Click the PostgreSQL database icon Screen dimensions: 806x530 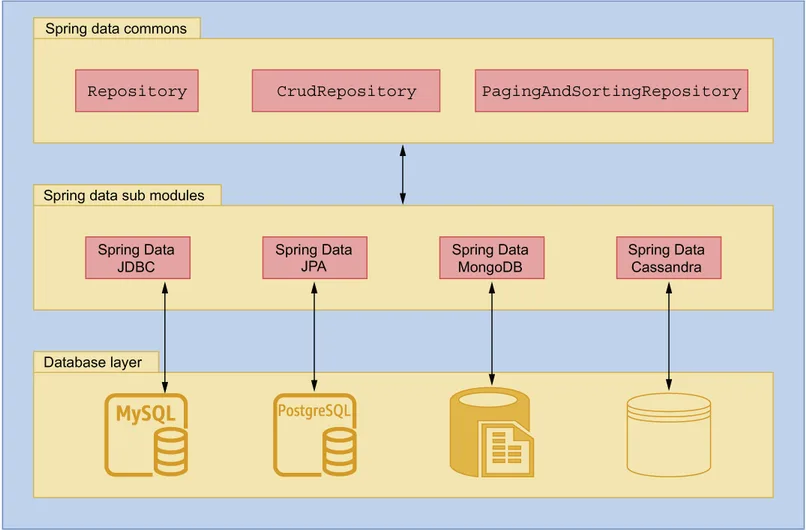coord(315,435)
